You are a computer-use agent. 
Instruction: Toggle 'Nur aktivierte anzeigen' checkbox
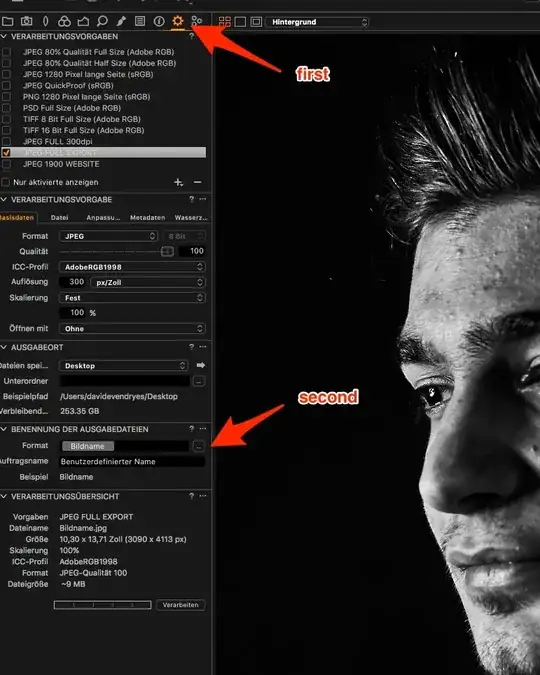pos(5,182)
